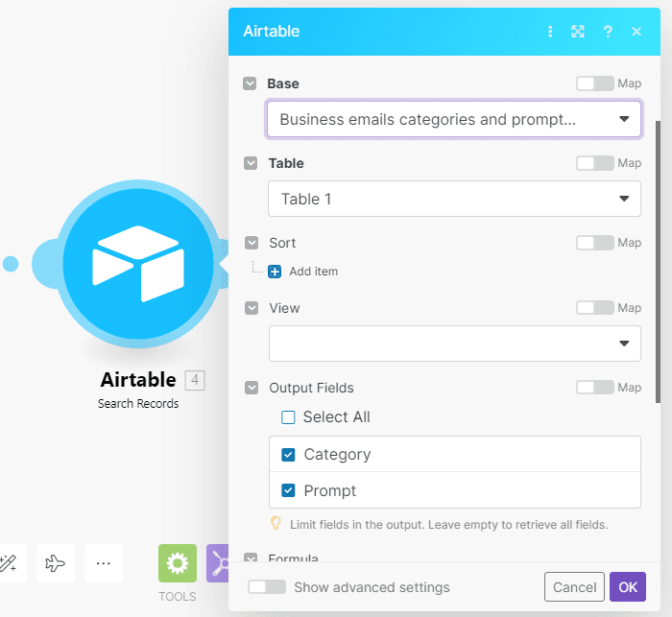672x617 pixels.
Task: Confirm settings with the OK button
Action: pos(627,587)
